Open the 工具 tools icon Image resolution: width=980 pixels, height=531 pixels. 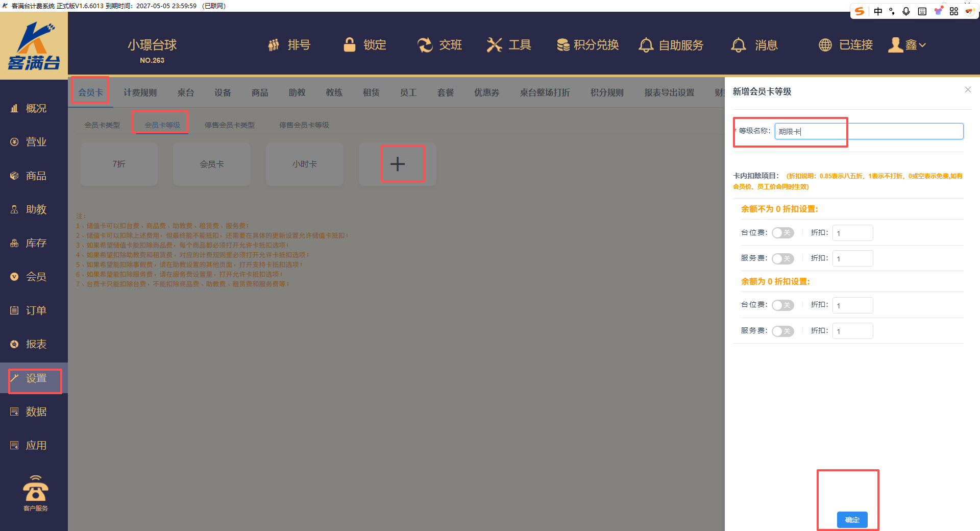click(x=494, y=45)
